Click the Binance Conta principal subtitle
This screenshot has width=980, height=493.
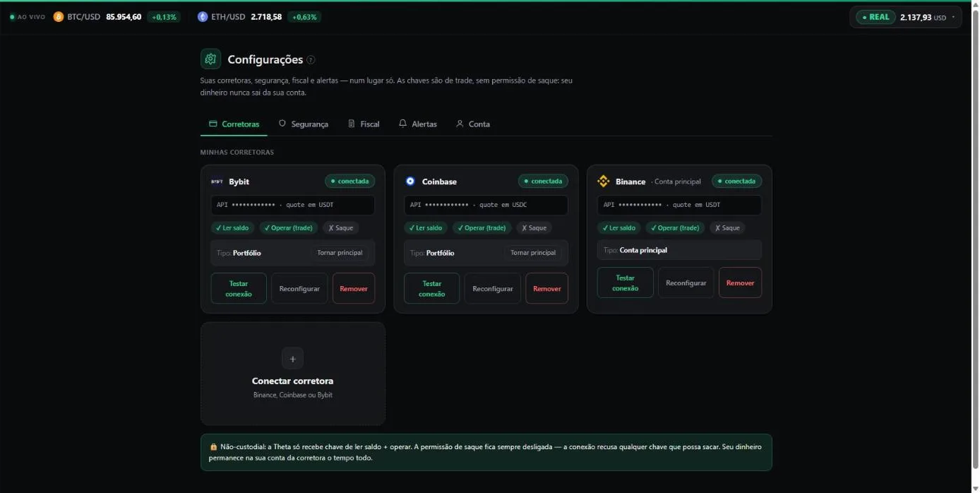(676, 182)
